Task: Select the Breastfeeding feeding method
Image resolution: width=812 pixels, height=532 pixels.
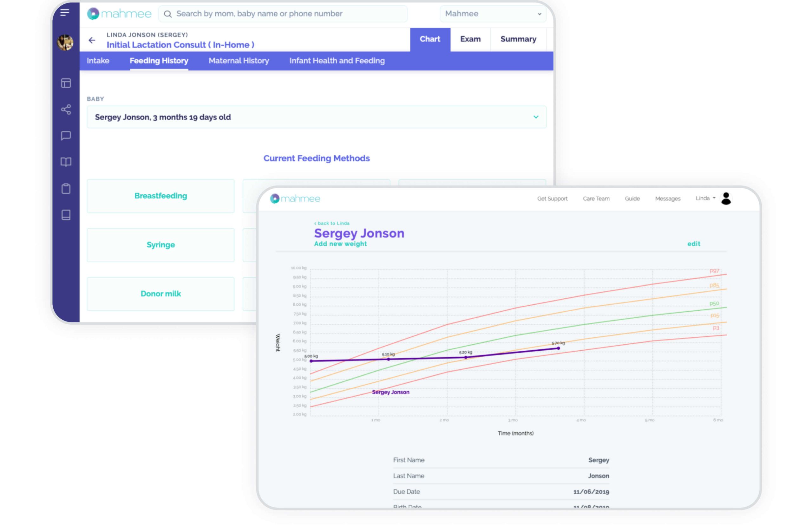Action: pos(161,196)
